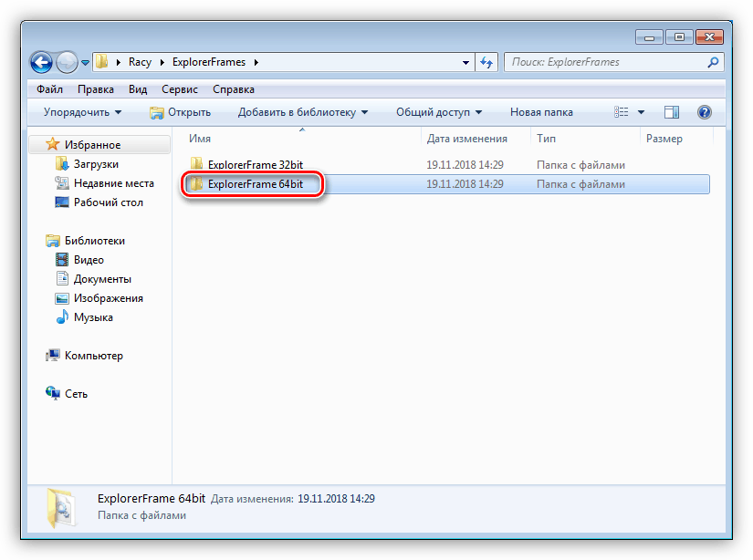Viewport: 753px width, 560px height.
Task: Refresh the folder view
Action: click(x=486, y=62)
